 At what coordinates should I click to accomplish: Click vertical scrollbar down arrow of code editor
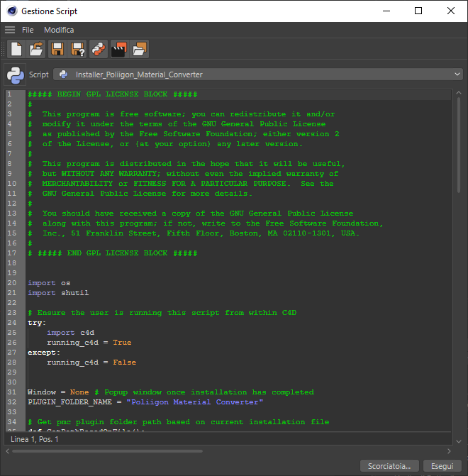[x=459, y=441]
